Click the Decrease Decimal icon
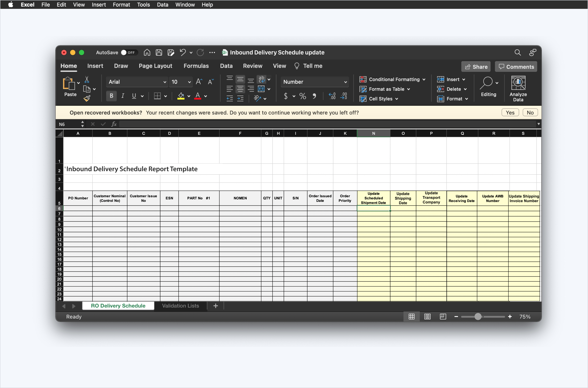Viewport: 588px width, 388px height. [x=344, y=96]
